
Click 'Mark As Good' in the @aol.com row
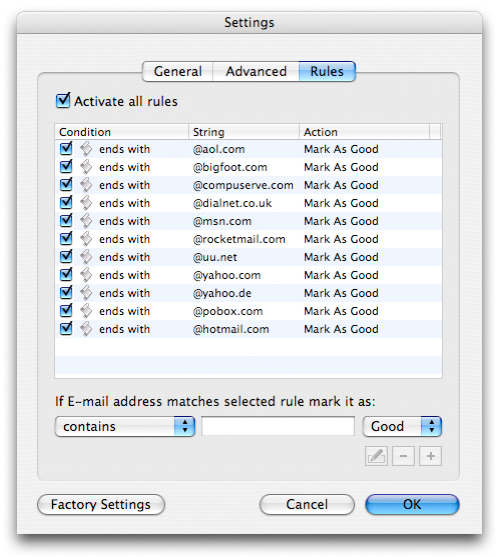click(341, 149)
